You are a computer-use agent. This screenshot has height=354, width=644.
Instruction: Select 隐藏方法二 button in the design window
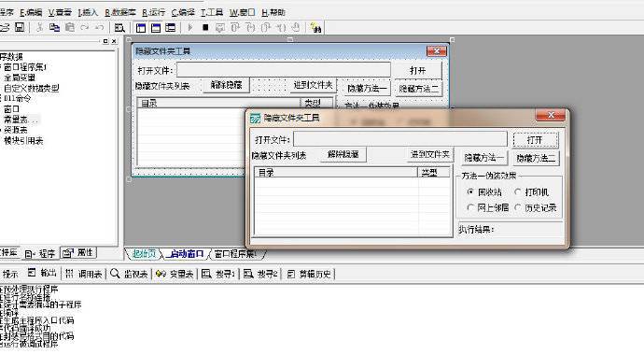419,89
